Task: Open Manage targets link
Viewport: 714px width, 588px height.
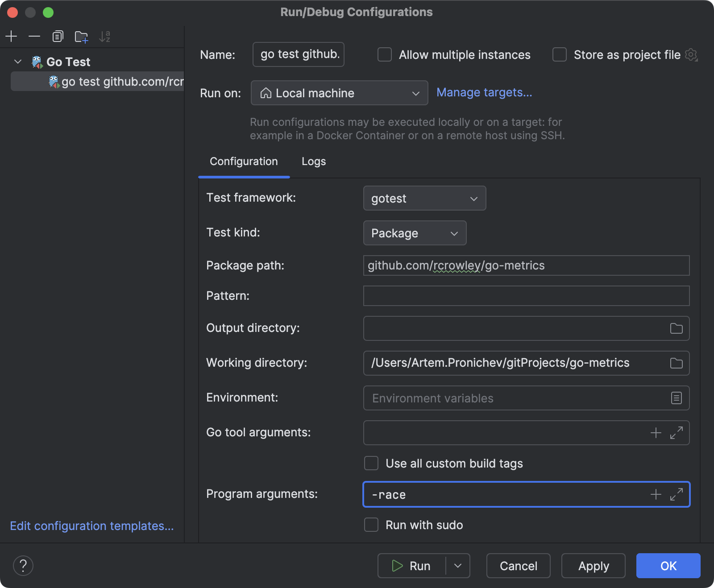Action: [x=484, y=92]
